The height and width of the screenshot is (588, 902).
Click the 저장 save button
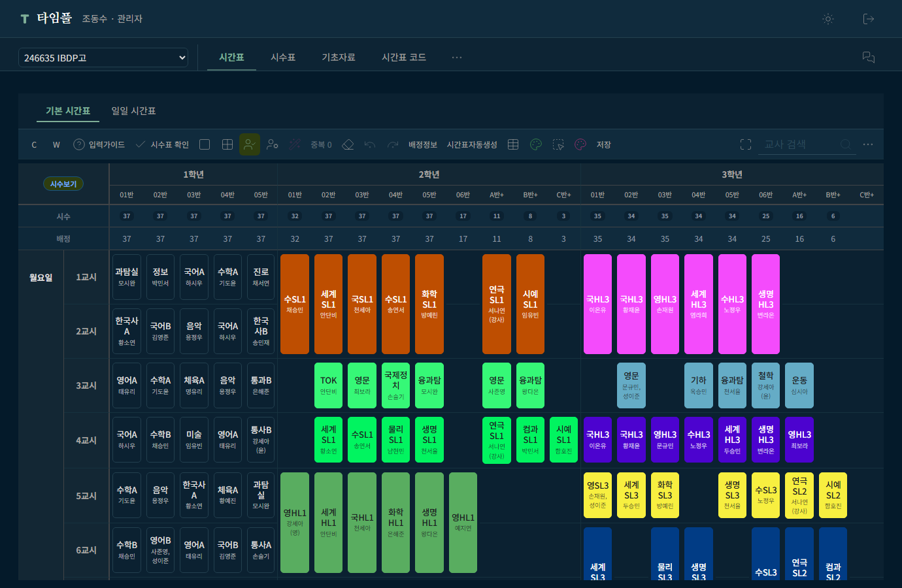[x=603, y=144]
